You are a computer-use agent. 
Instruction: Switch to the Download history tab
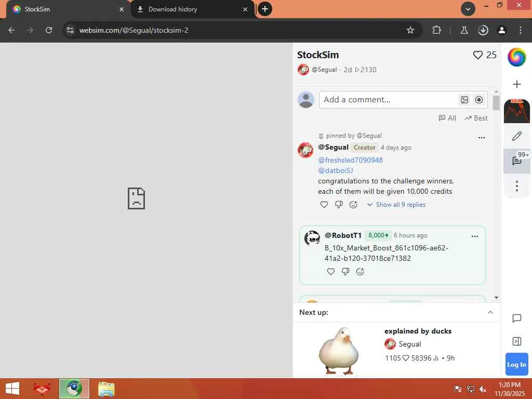coord(192,9)
